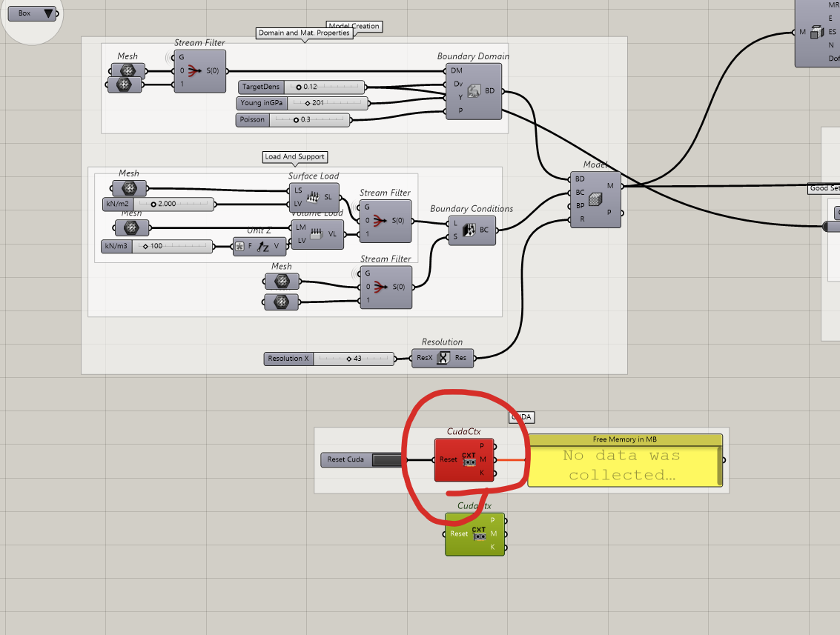
Task: Click the Model component cube icon
Action: (595, 199)
